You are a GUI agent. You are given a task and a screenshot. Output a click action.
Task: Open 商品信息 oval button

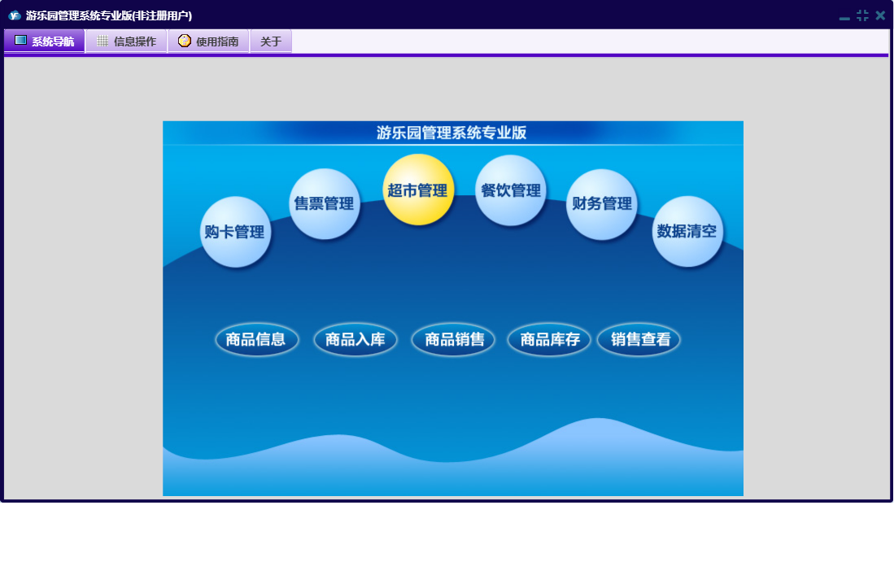256,340
